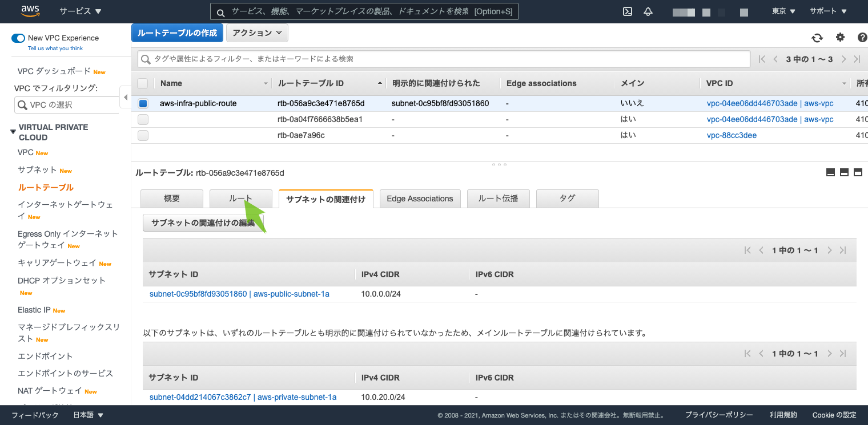Image resolution: width=868 pixels, height=425 pixels.
Task: Set split details pane layout icon
Action: [x=845, y=173]
